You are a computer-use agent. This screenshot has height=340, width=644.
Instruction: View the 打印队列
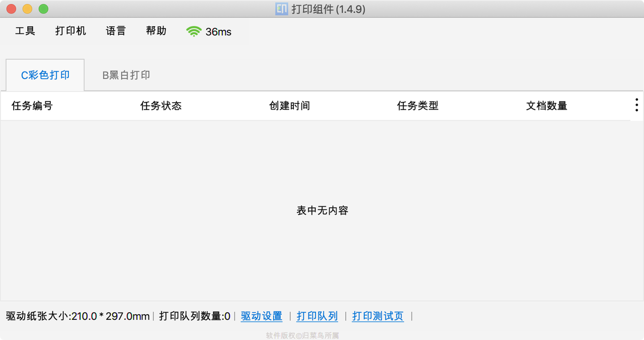pos(317,316)
